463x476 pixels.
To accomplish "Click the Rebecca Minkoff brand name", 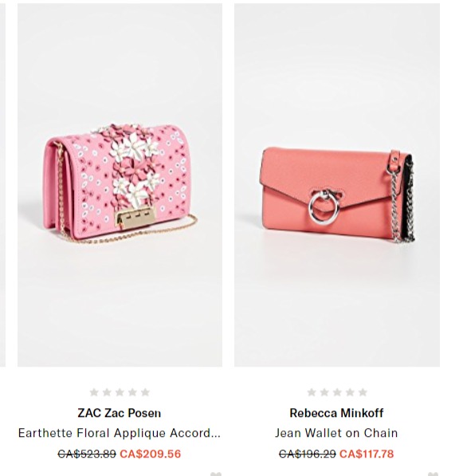I will 336,413.
